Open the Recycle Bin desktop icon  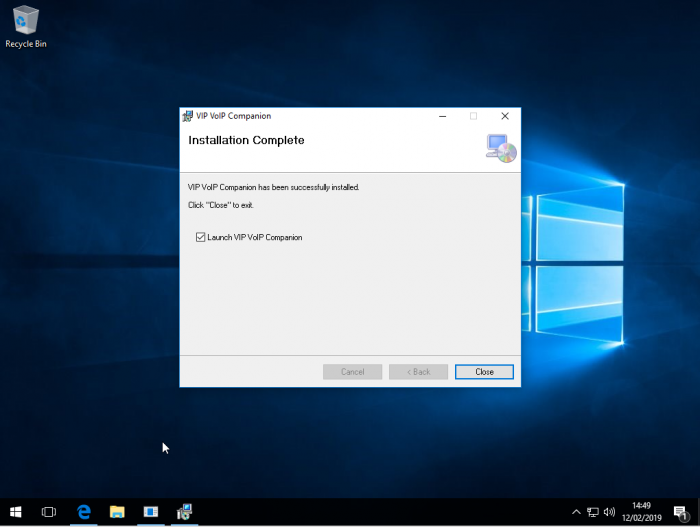coord(25,27)
